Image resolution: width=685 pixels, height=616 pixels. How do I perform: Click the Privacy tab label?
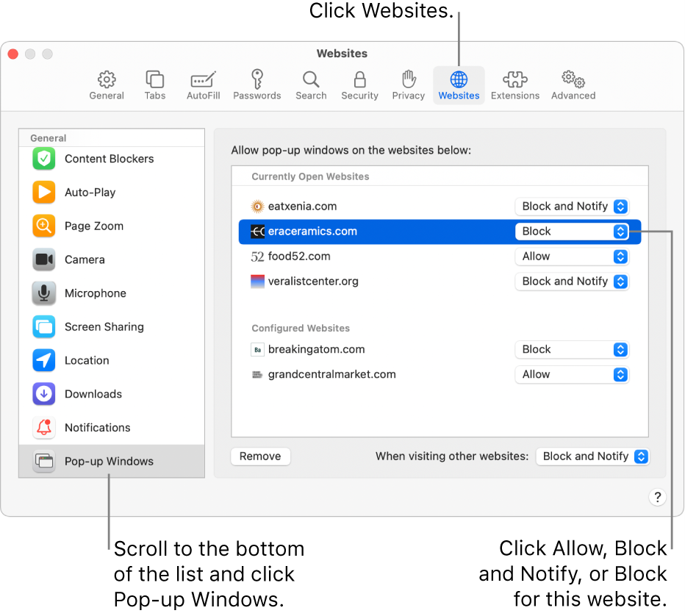[409, 96]
